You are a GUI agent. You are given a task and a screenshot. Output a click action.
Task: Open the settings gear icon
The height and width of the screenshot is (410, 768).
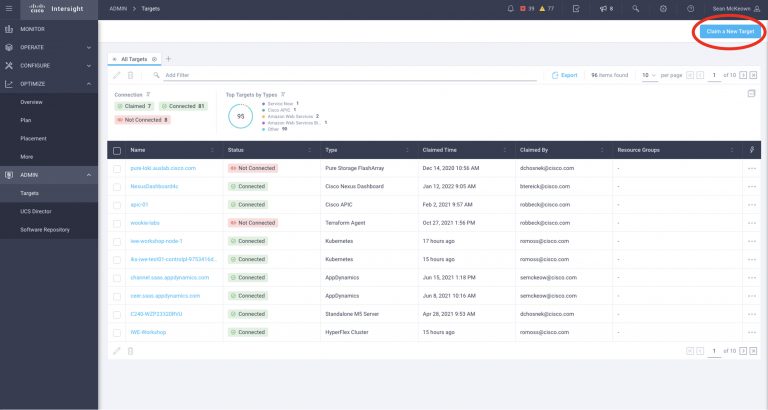tap(664, 8)
